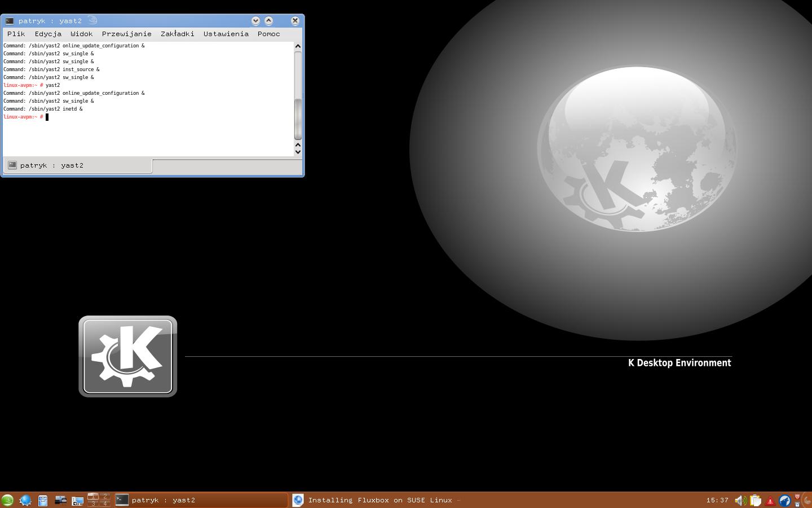Open the Pomoc menu in Konsole
Viewport: 812px width, 508px height.
pos(269,34)
